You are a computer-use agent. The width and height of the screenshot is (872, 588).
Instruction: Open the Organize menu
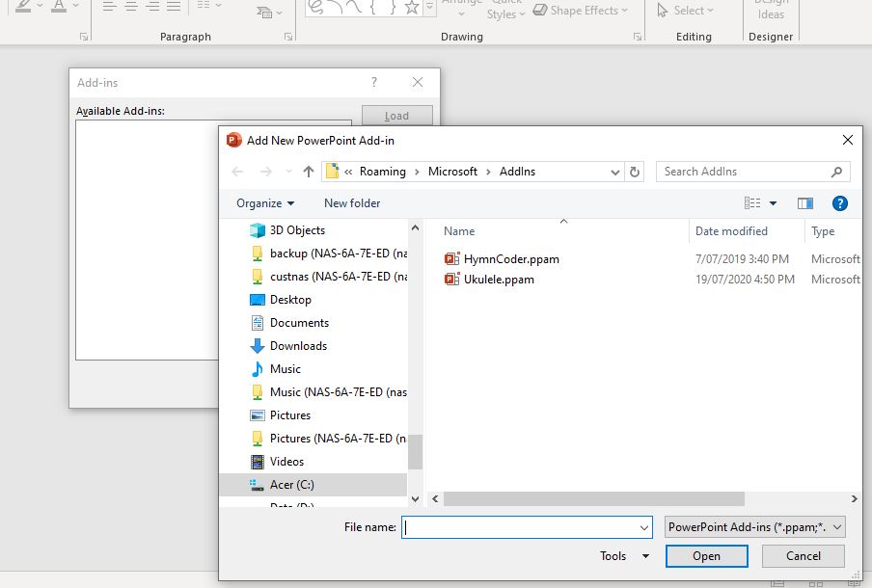pyautogui.click(x=265, y=203)
